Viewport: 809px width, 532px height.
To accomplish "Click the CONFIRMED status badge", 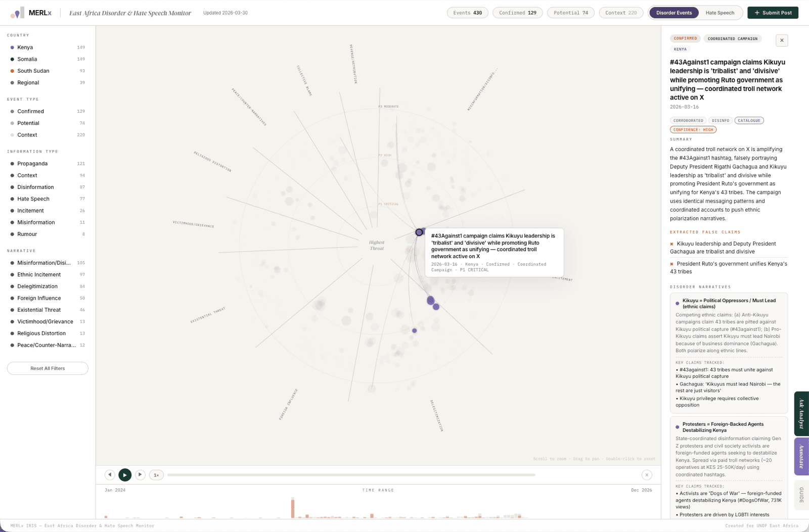I will [x=685, y=38].
